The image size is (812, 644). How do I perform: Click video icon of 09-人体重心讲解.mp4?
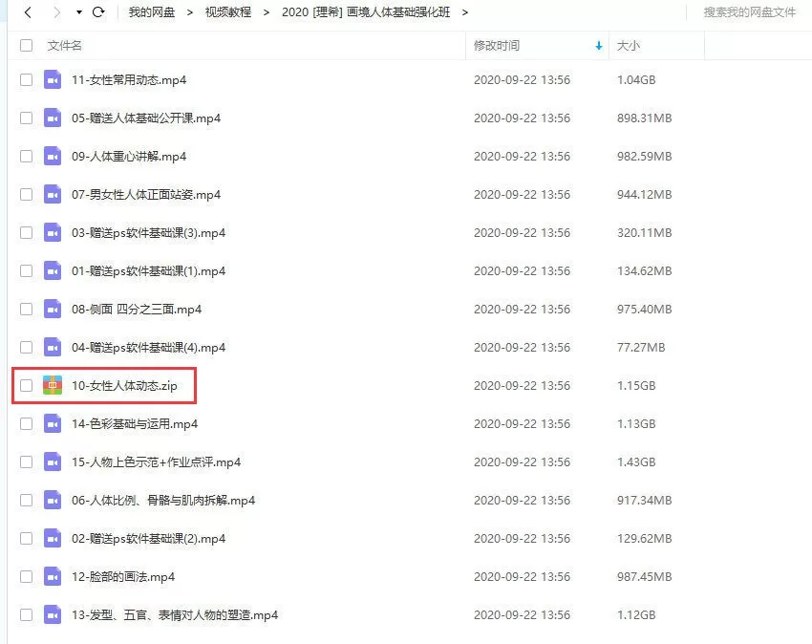click(x=53, y=157)
